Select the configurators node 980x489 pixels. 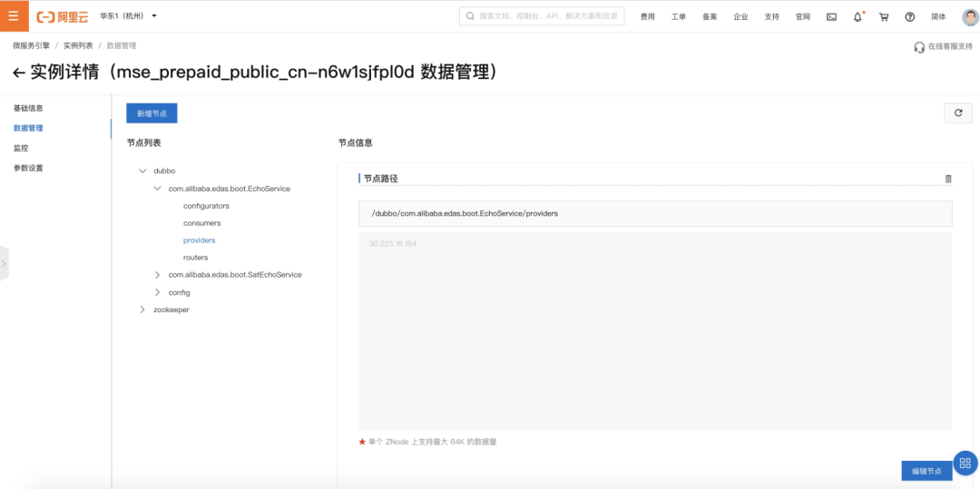206,205
